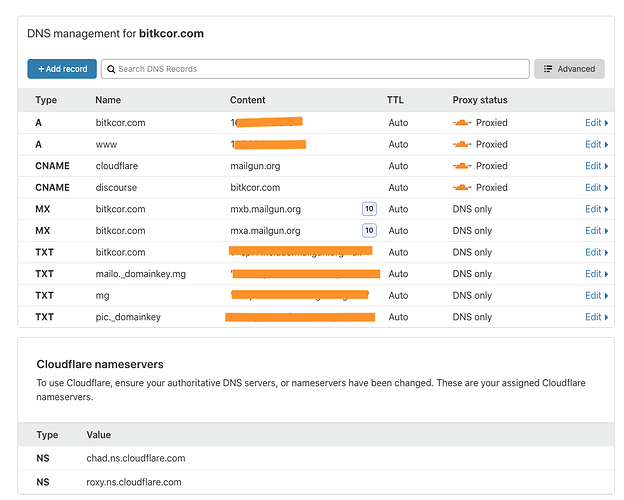Viewport: 624px width, 500px height.
Task: Edit the mailo._domainkey.mg TXT record
Action: 596,273
